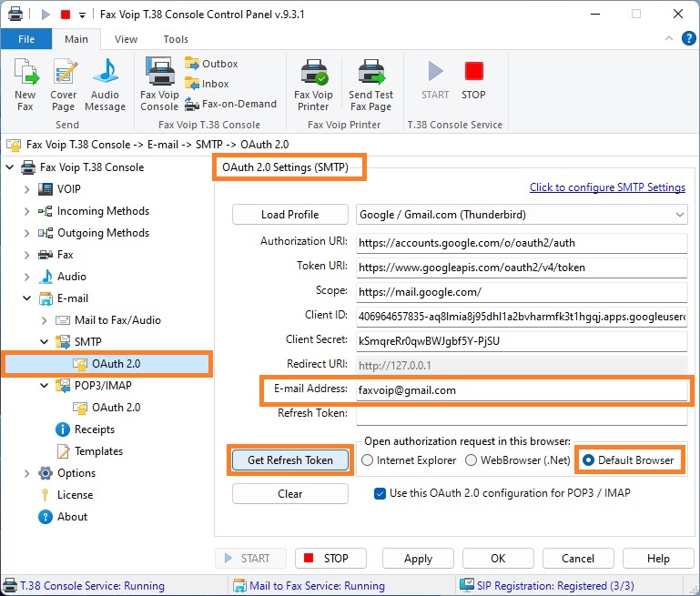Screen dimensions: 700x596
Task: Click the Authorization URI field
Action: click(522, 243)
